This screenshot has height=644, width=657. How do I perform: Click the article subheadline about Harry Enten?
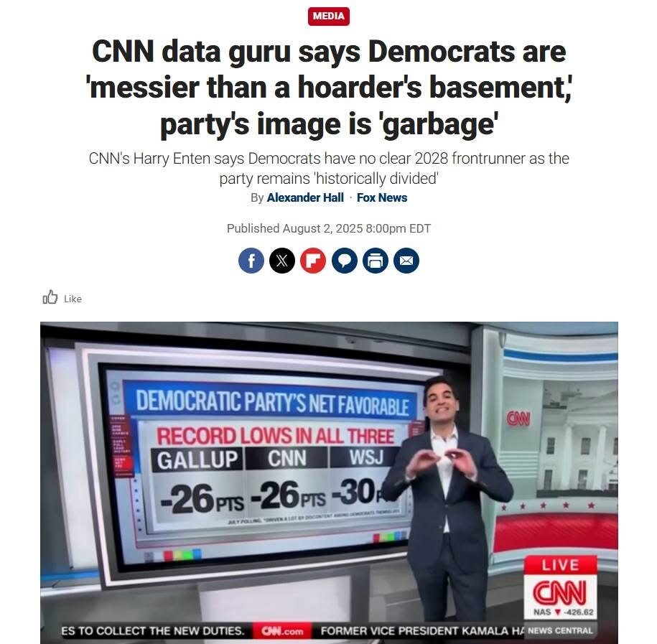point(329,169)
